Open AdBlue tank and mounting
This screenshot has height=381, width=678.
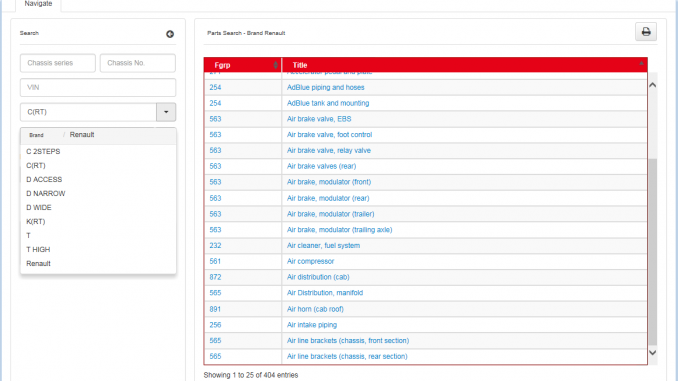click(328, 103)
